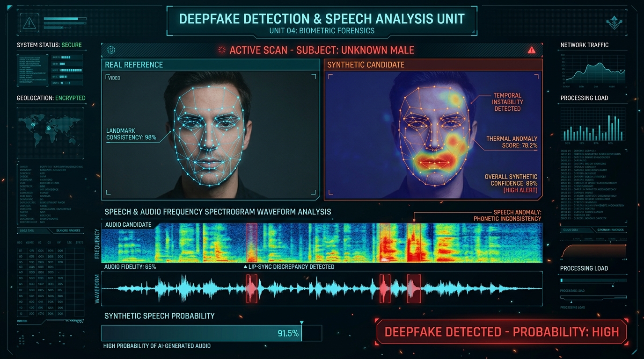Click the emblem icon in top-right corner
Viewport: 644px width, 359px height.
(x=613, y=22)
